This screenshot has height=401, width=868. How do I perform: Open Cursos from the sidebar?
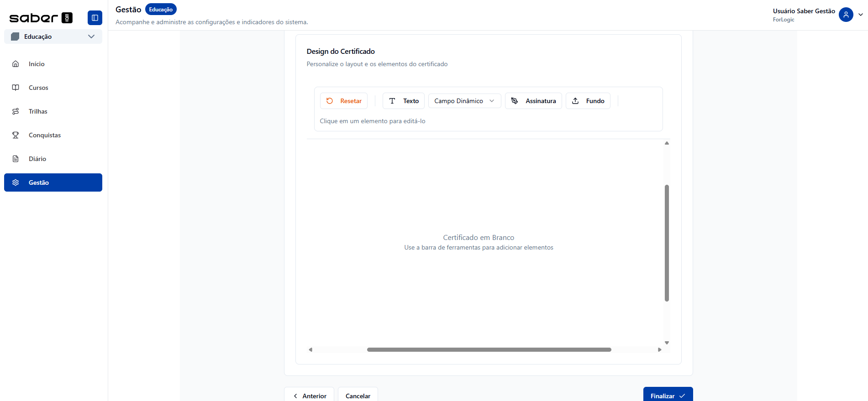click(x=38, y=88)
